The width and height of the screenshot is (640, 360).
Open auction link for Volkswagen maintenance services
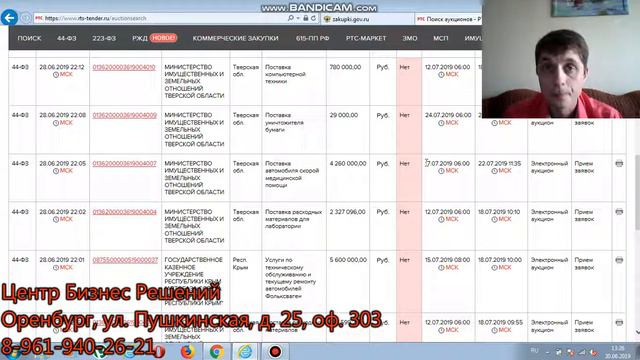pyautogui.click(x=125, y=260)
